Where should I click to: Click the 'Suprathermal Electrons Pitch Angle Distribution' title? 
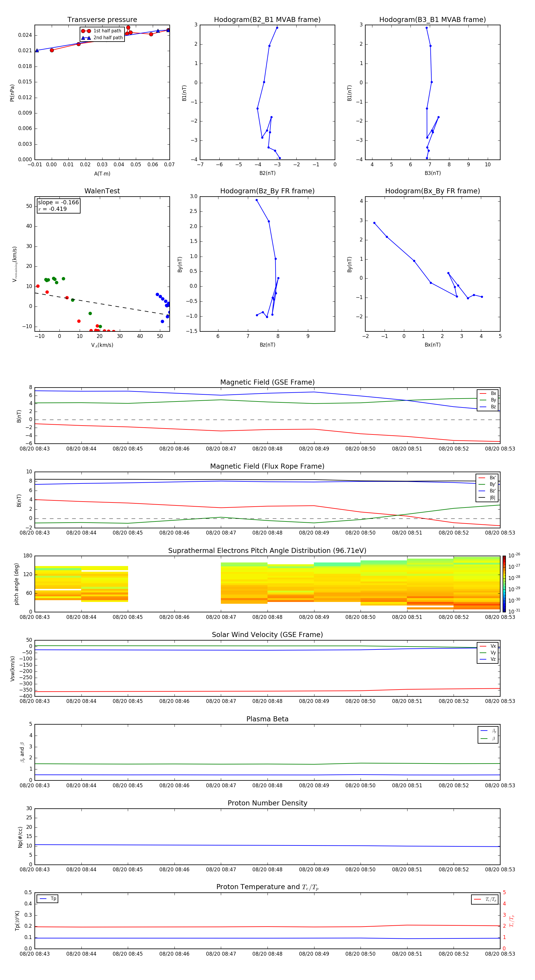[267, 551]
